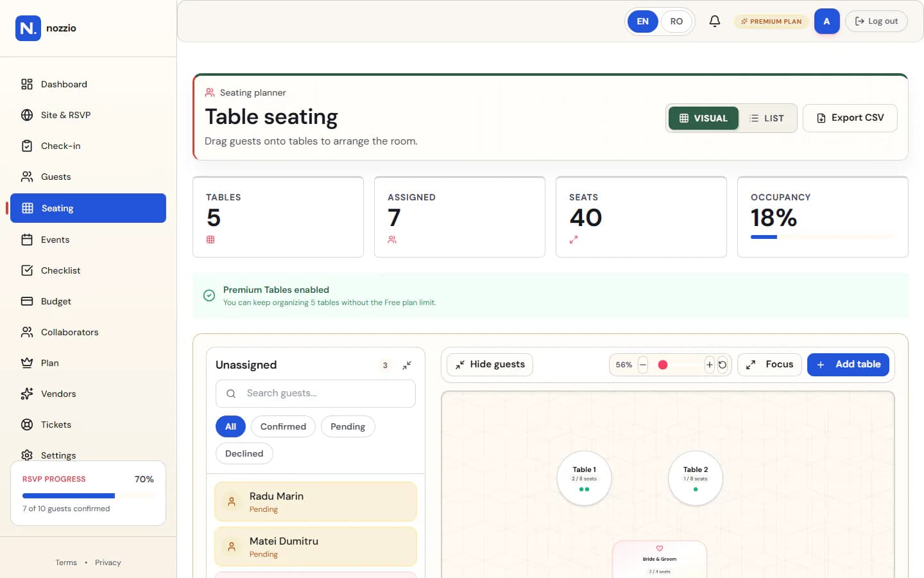Switch language to RO
The height and width of the screenshot is (578, 924).
click(x=676, y=21)
